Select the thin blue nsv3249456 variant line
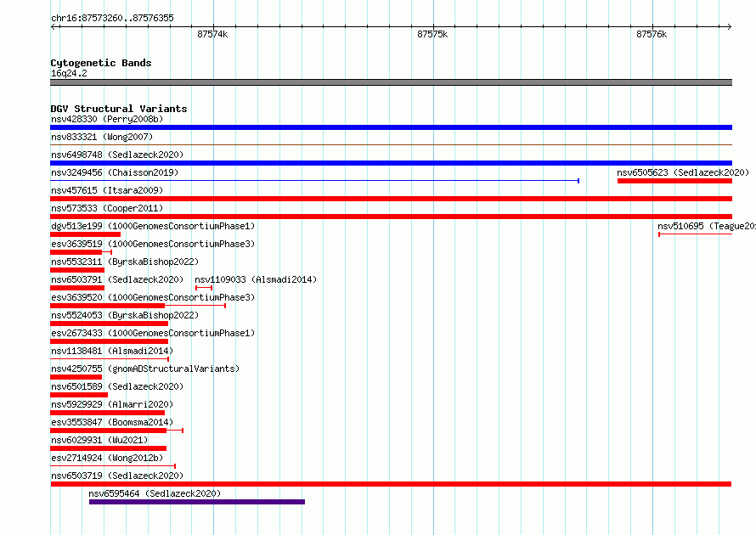 tap(314, 181)
